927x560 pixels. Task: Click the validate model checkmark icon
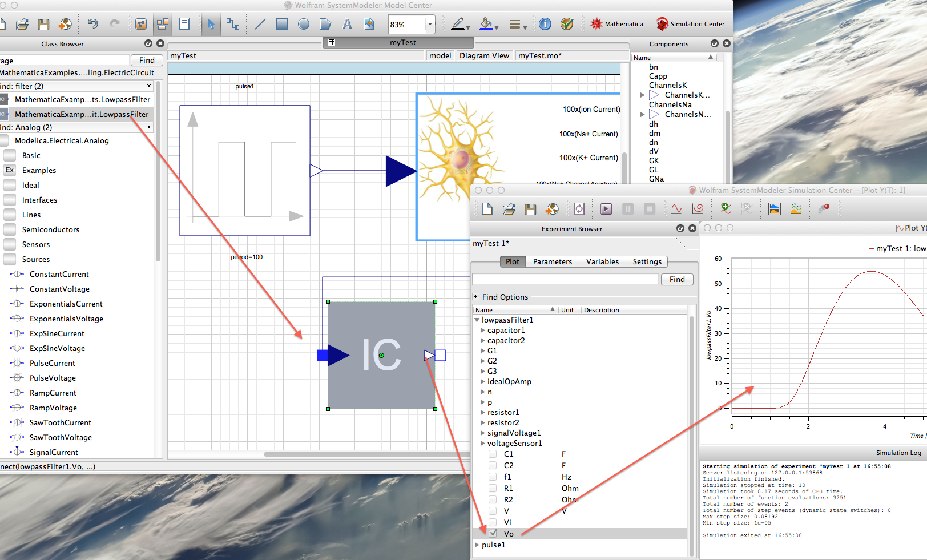tap(567, 24)
